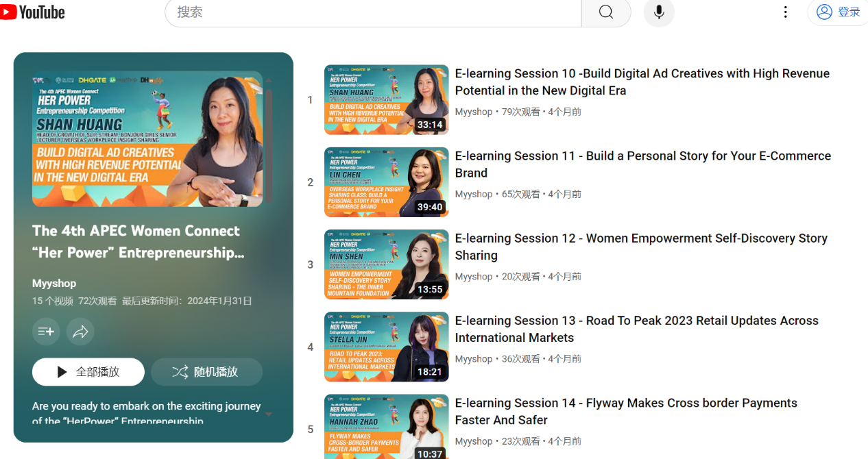Click Min Shen Session 12 thumbnail
This screenshot has width=868, height=459.
[386, 264]
